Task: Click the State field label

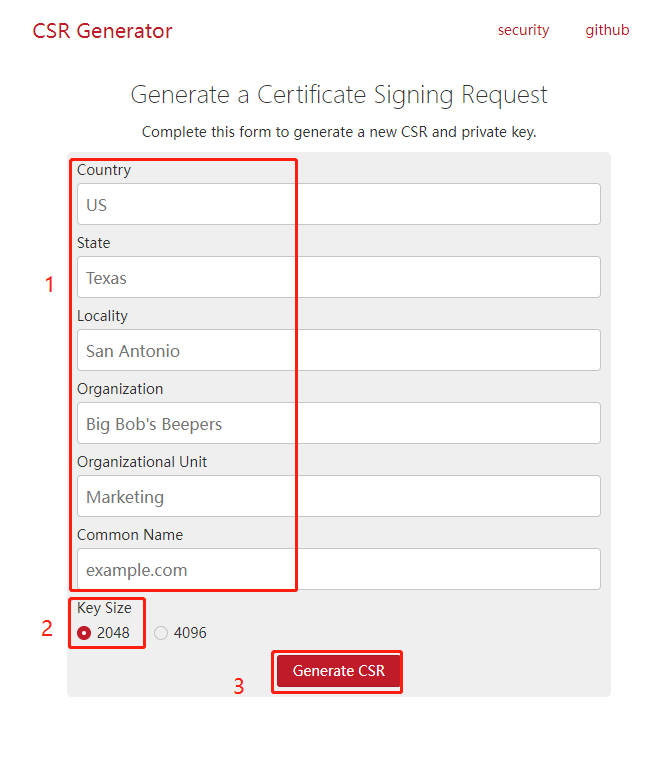Action: click(93, 243)
